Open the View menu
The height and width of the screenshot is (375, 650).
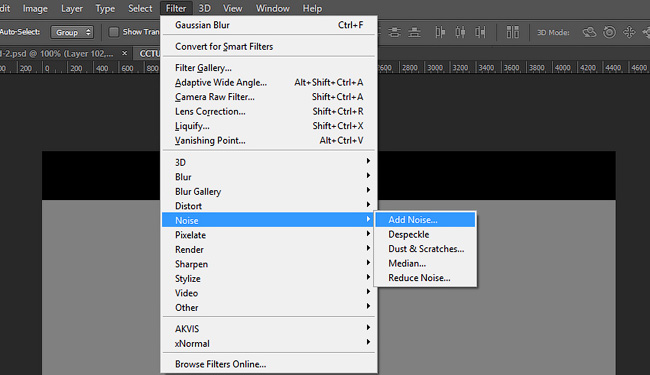click(x=233, y=8)
